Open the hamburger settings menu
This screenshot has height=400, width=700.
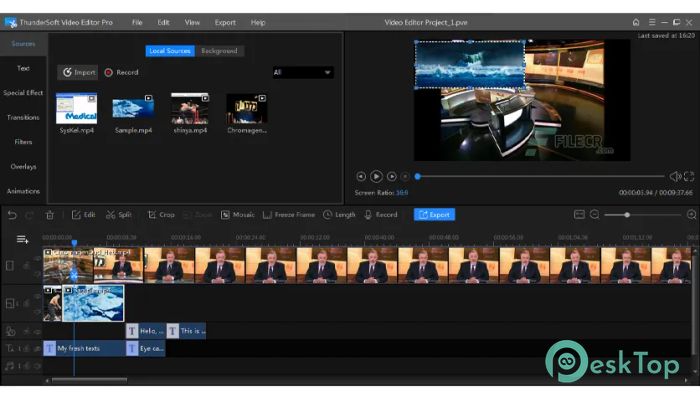click(652, 22)
